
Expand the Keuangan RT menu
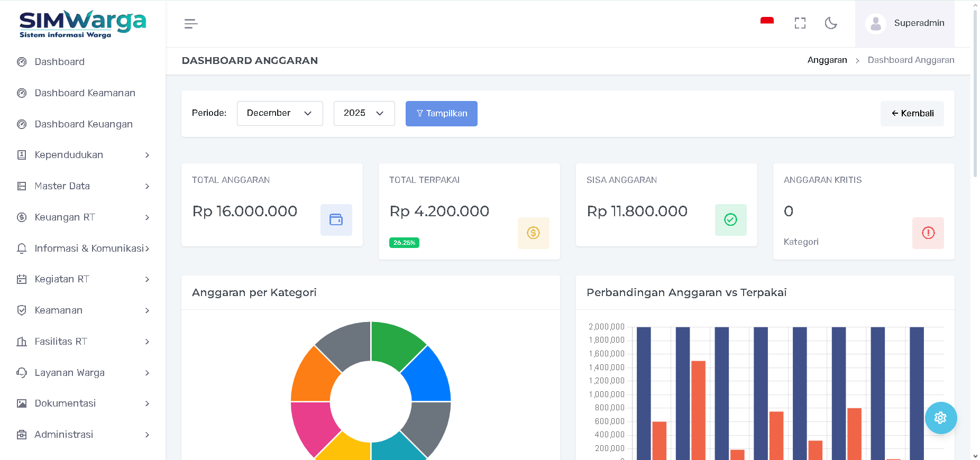click(83, 217)
